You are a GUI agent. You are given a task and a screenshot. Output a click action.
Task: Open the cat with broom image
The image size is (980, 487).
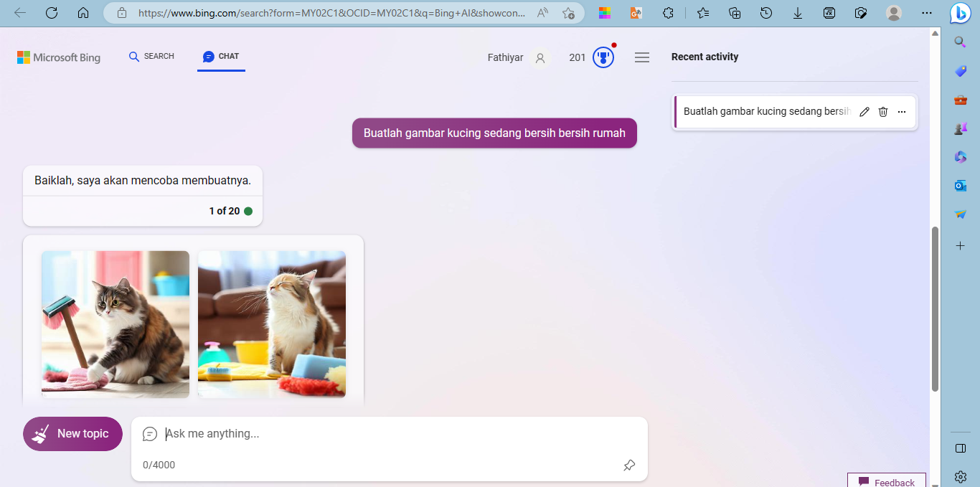[116, 324]
